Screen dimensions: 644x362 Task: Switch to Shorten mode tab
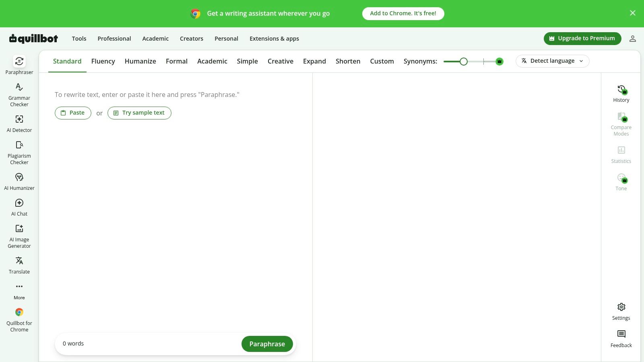click(x=348, y=61)
